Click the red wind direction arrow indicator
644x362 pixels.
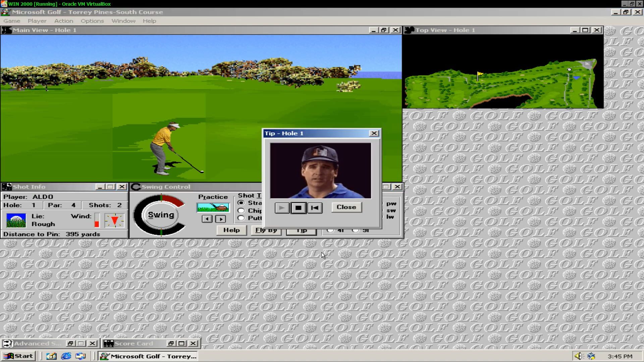pyautogui.click(x=114, y=220)
